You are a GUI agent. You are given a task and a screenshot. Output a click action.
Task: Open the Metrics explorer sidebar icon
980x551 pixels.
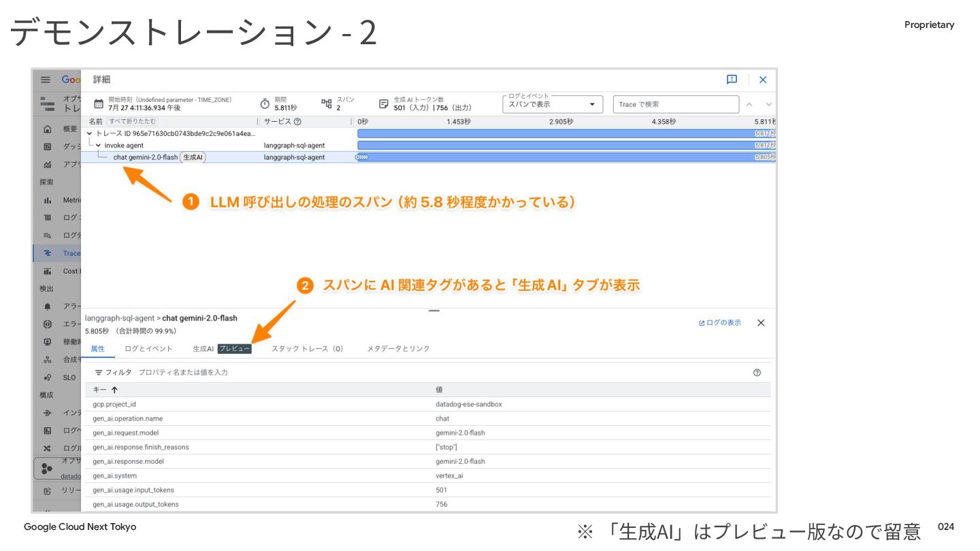47,200
